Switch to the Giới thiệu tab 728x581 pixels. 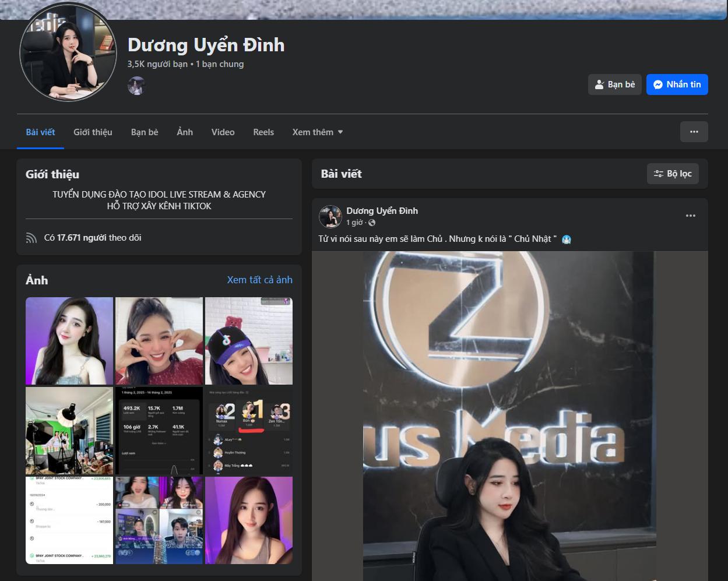tap(93, 132)
